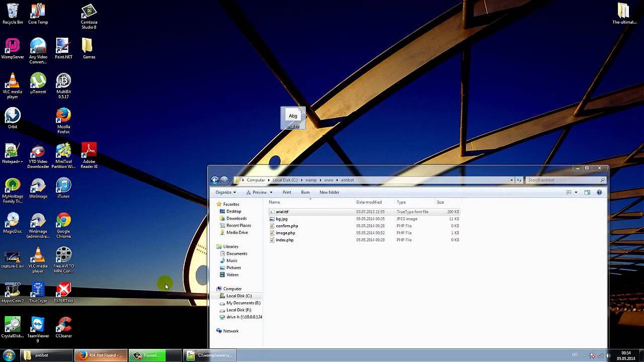Viewport: 644px width, 362px height.
Task: Select the Google Chrome desktop icon
Action: [63, 225]
